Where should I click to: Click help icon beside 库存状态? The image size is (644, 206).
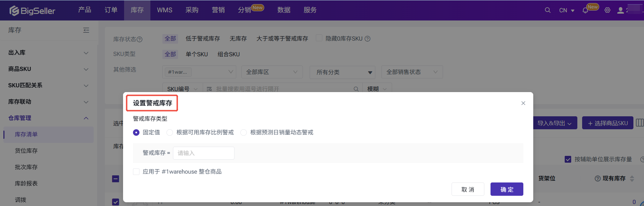click(139, 40)
